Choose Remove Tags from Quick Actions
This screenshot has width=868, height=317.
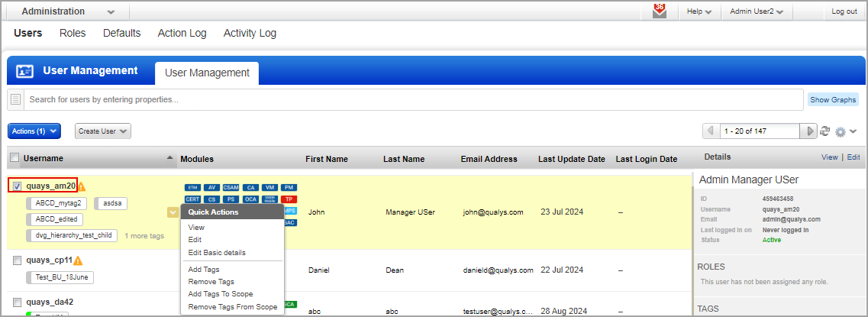pyautogui.click(x=211, y=282)
